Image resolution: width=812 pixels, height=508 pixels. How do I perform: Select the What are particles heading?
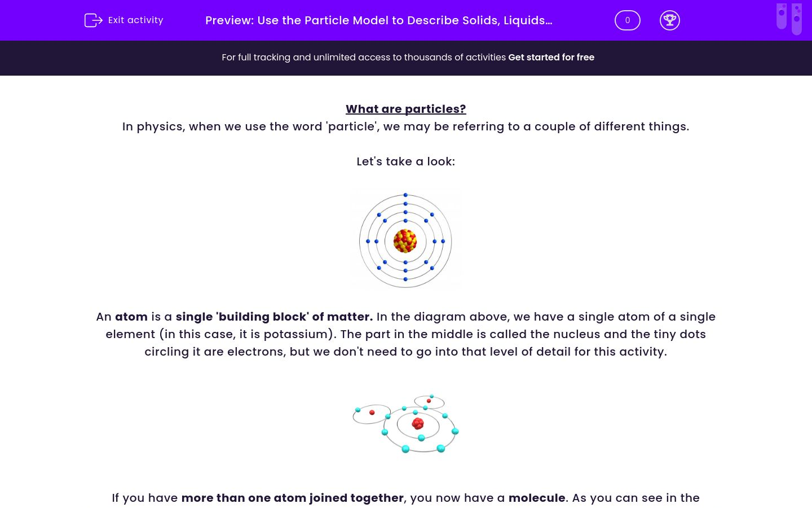tap(405, 109)
